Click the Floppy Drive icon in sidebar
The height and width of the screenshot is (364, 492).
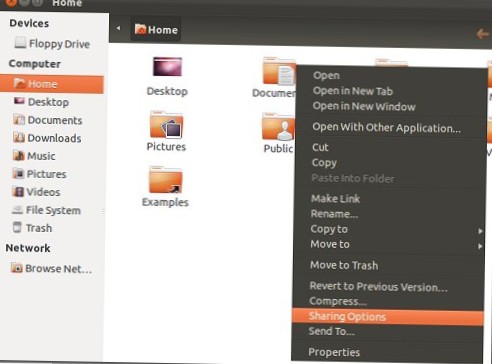click(x=20, y=42)
